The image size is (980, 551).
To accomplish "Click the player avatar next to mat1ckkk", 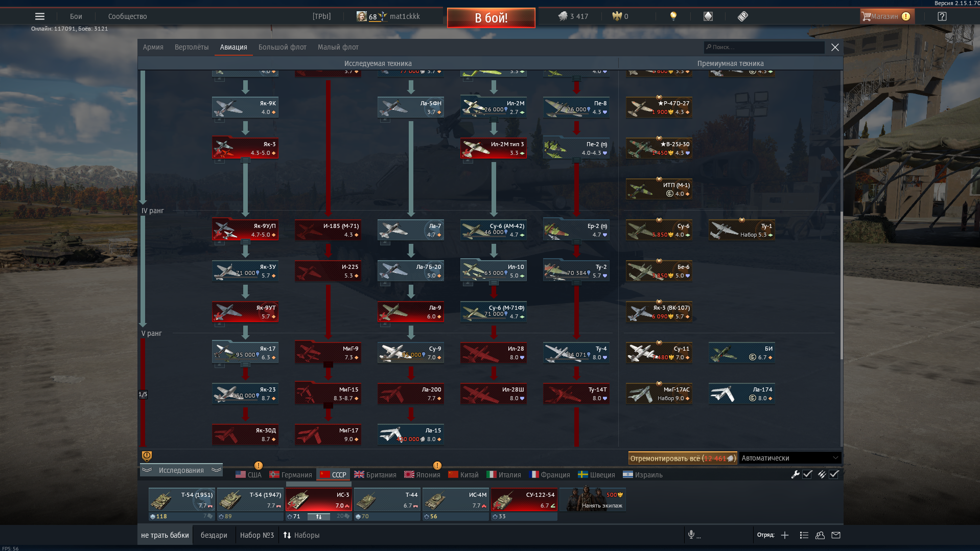I will pos(362,16).
